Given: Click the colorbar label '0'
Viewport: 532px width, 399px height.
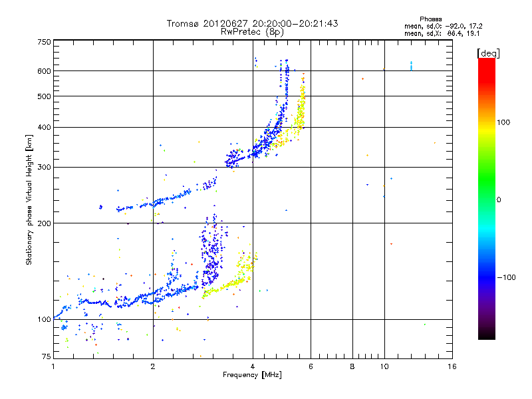Looking at the screenshot, I should click(499, 200).
